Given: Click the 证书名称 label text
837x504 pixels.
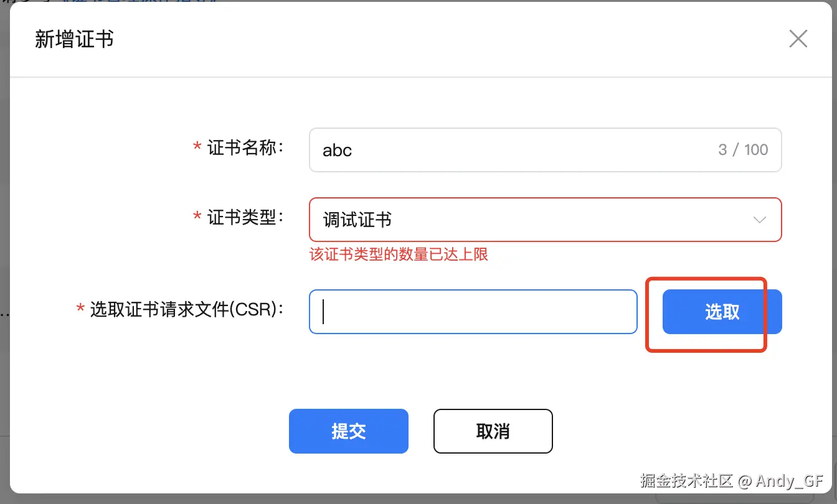Looking at the screenshot, I should [245, 148].
